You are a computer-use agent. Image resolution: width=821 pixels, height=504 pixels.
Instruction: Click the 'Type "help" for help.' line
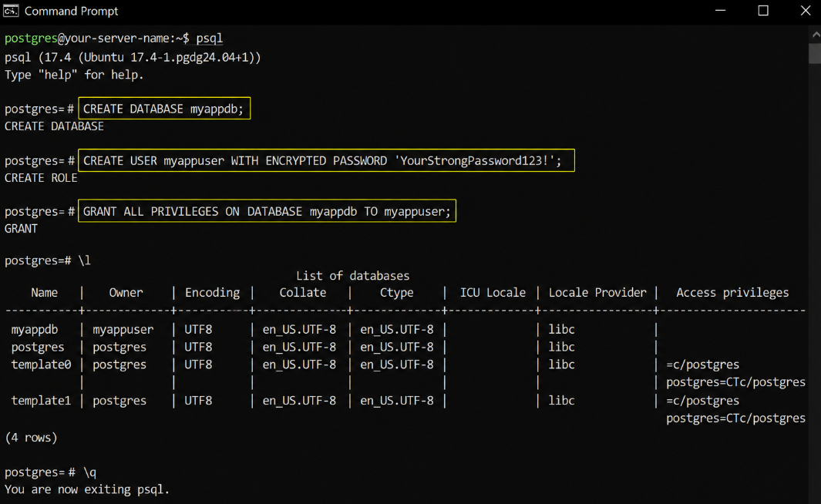(74, 75)
